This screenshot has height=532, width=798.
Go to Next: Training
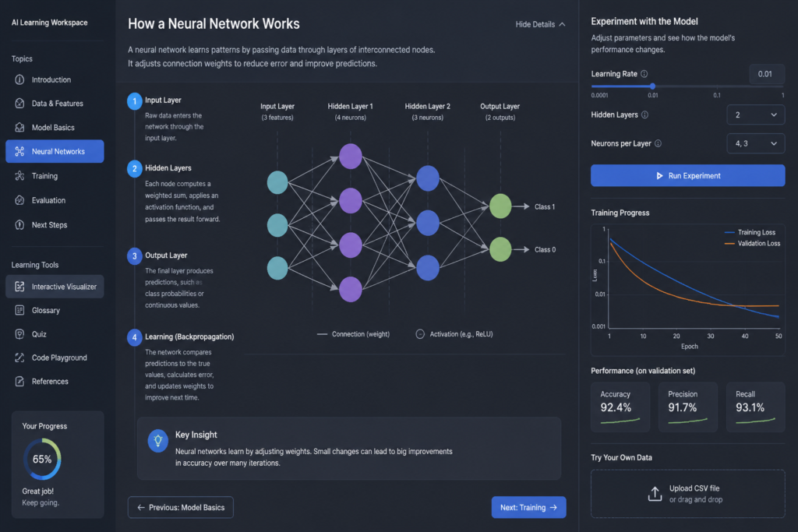coord(529,507)
